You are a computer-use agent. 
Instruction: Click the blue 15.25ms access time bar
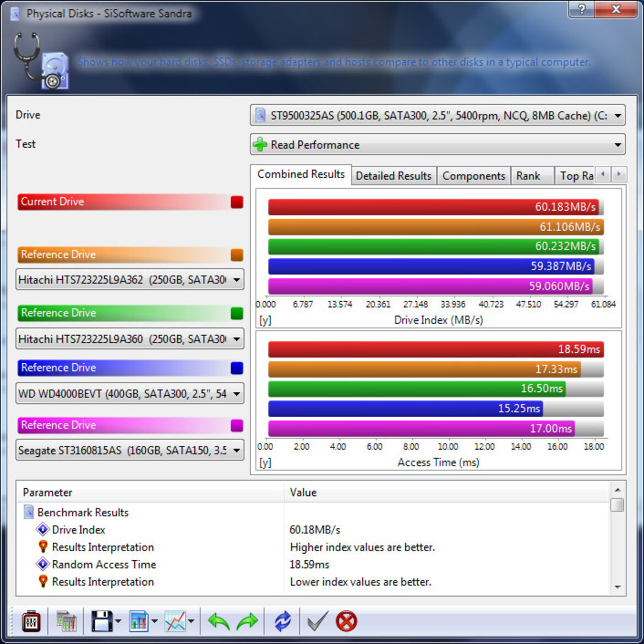click(x=405, y=408)
